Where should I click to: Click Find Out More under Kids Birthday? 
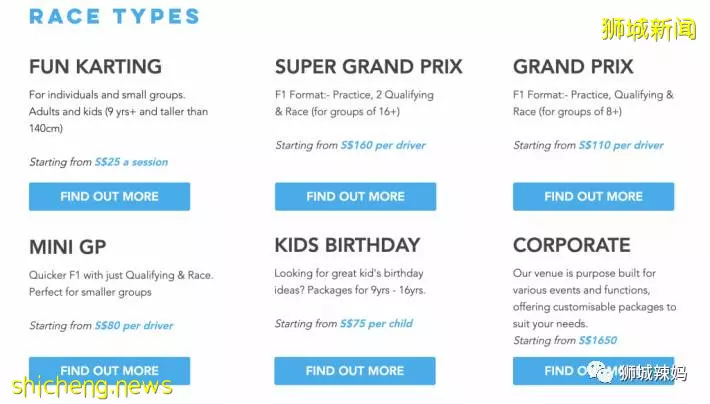[x=355, y=371]
